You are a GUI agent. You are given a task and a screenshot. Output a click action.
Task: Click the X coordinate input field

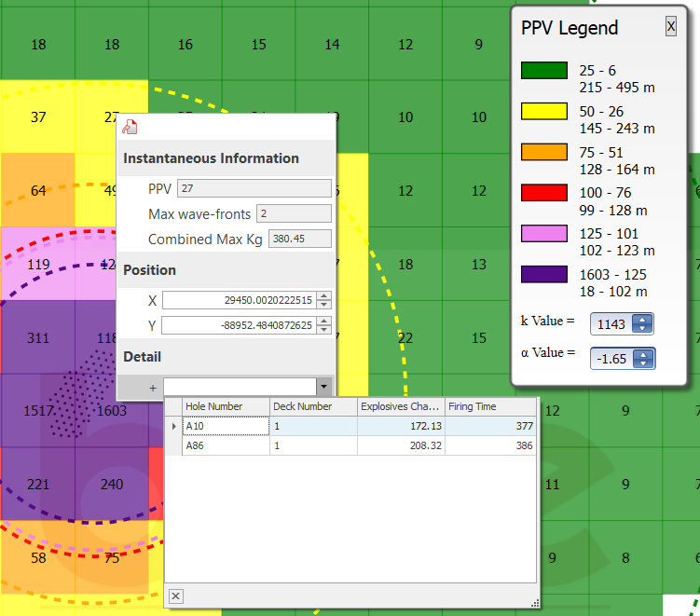tap(239, 300)
